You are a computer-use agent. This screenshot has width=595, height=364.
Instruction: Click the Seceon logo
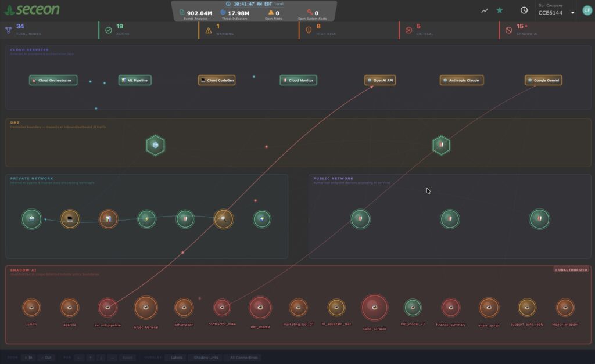coord(32,10)
